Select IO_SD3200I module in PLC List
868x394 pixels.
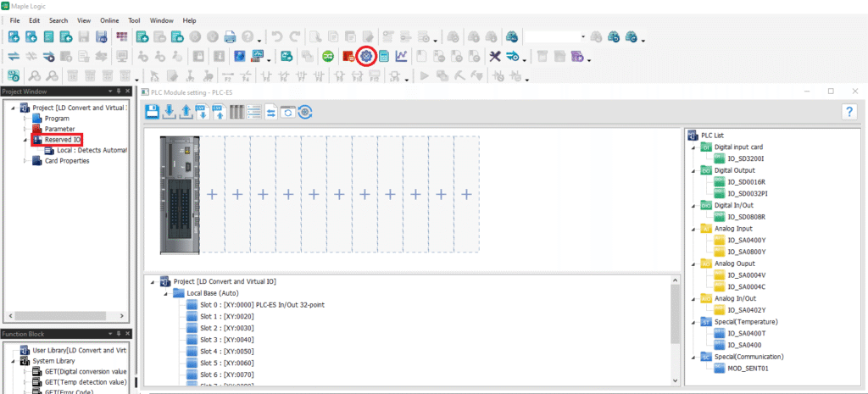(746, 158)
